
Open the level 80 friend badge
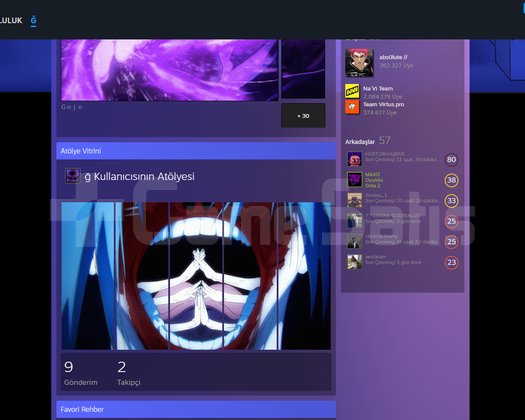(x=451, y=160)
